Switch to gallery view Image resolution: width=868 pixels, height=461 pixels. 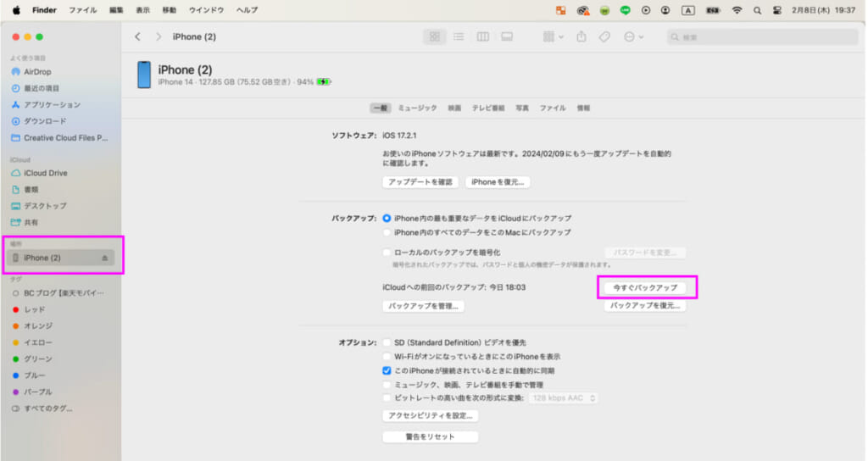click(507, 36)
